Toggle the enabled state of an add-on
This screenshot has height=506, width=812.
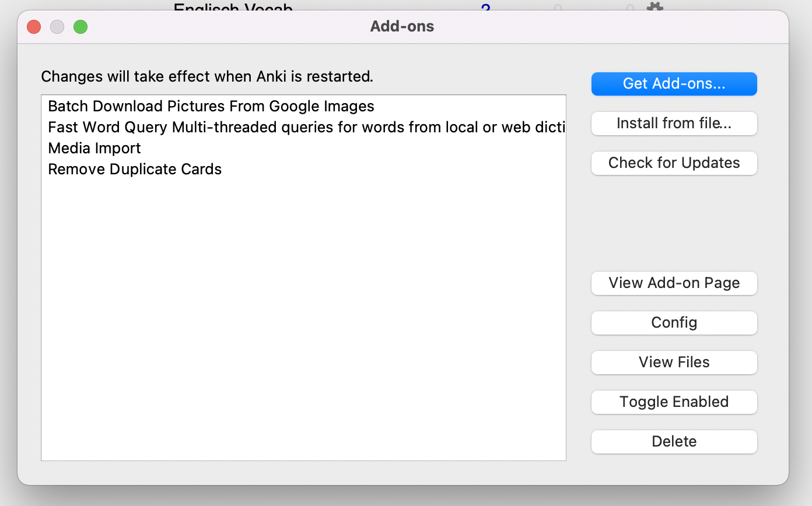(674, 402)
